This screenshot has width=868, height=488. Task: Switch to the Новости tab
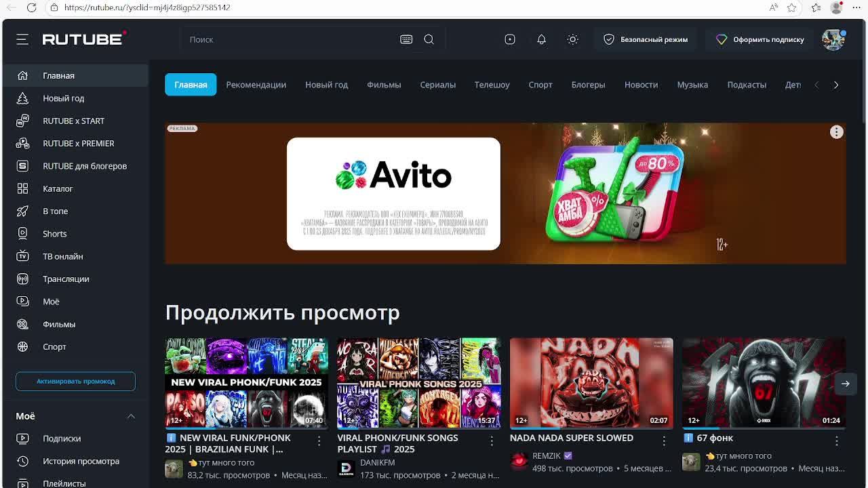(x=641, y=85)
